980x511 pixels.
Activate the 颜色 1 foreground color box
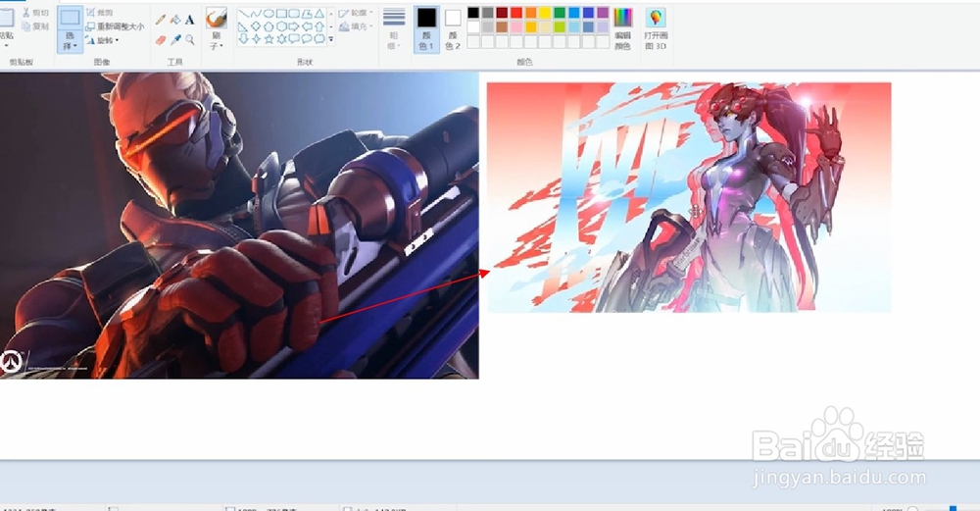(x=426, y=29)
